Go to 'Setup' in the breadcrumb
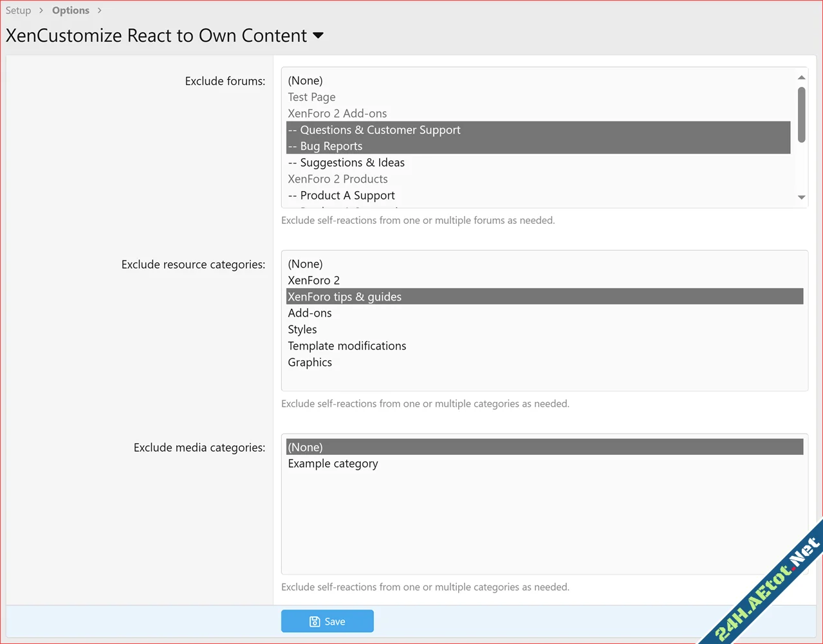This screenshot has height=644, width=823. [18, 10]
